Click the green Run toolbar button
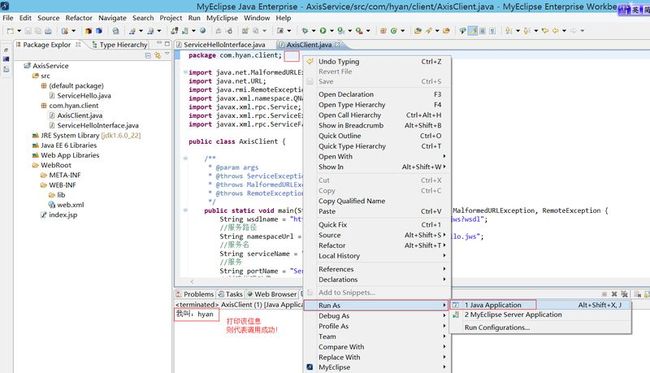Image resolution: width=650 pixels, height=373 pixels. pos(323,31)
